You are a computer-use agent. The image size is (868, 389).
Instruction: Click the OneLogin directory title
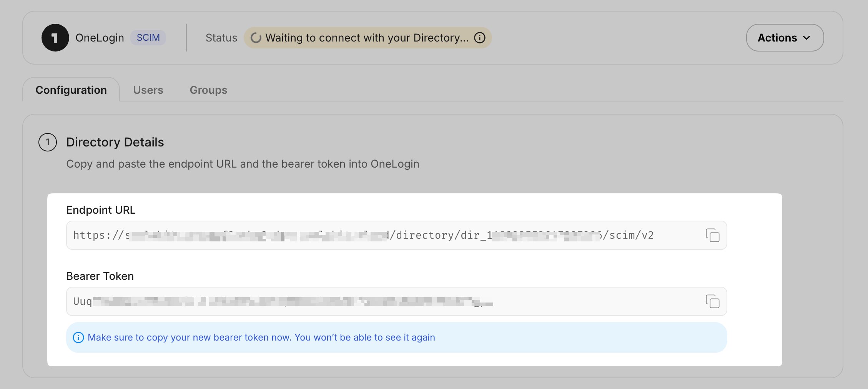click(x=100, y=37)
